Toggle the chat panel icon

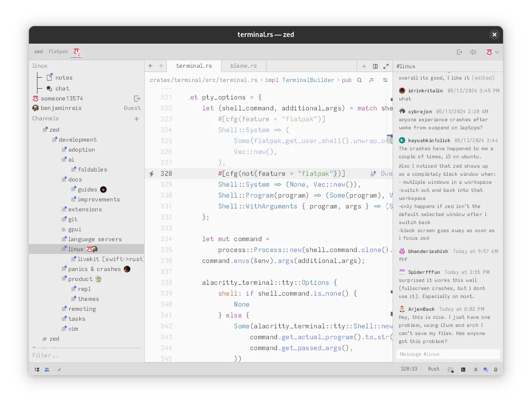(x=486, y=370)
